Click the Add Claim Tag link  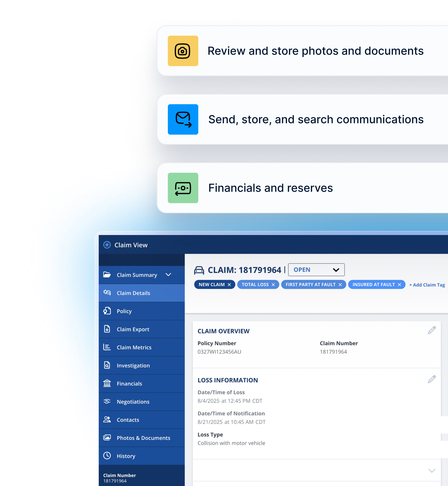point(427,285)
